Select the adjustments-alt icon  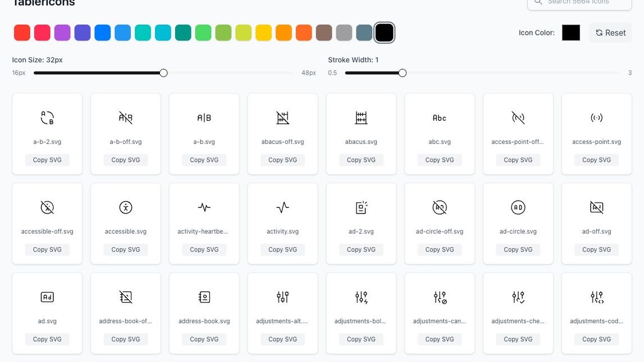[x=282, y=297]
